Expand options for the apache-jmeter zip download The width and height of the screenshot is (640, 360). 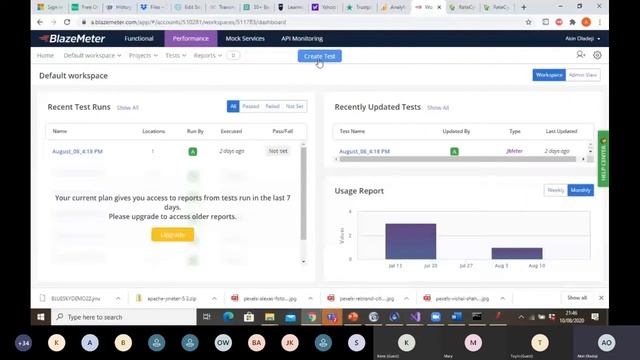click(214, 298)
